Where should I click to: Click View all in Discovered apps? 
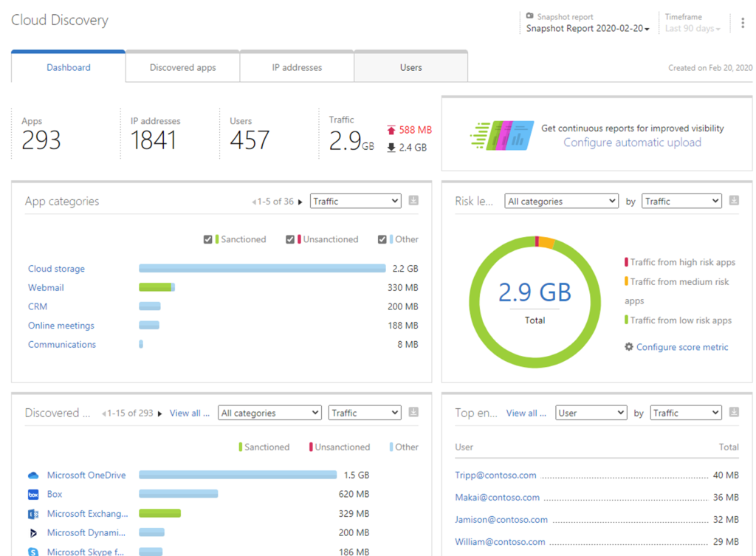(190, 413)
